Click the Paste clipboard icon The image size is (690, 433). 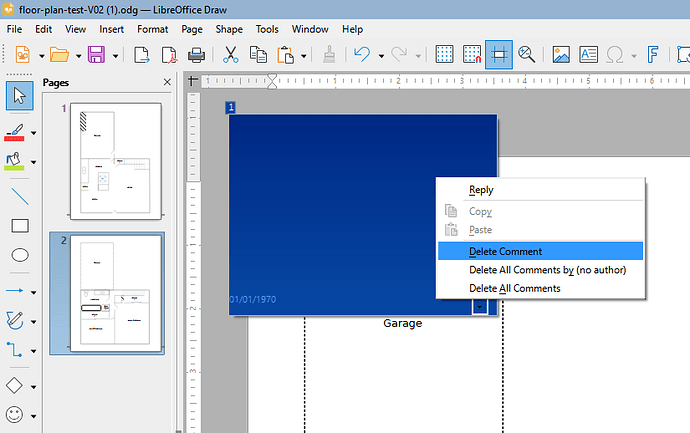point(285,55)
